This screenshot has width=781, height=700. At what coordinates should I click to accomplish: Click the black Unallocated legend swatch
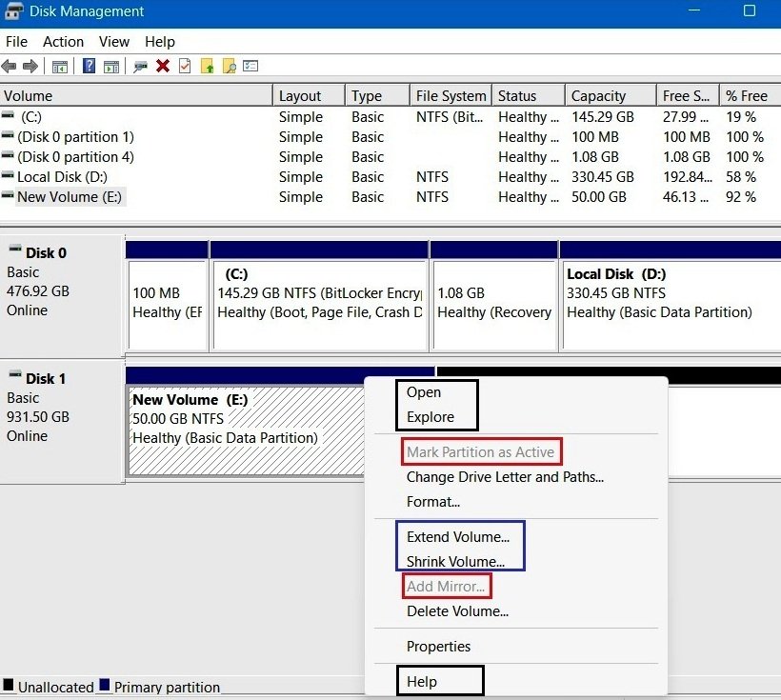click(8, 685)
